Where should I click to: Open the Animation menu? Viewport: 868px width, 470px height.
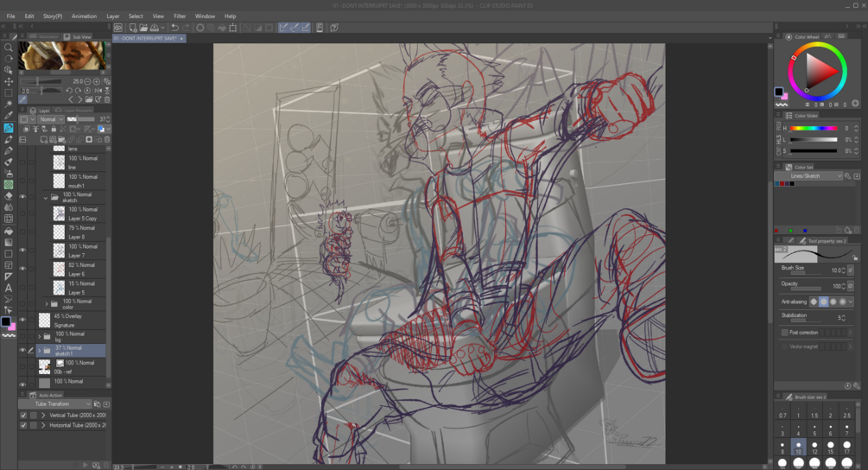pyautogui.click(x=84, y=16)
